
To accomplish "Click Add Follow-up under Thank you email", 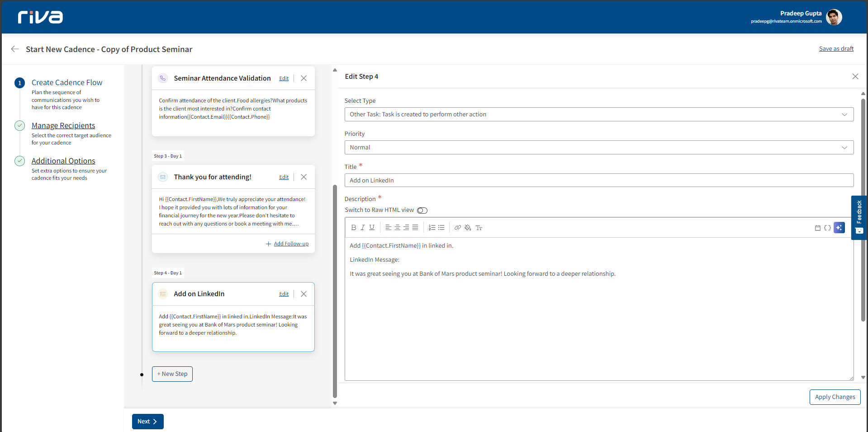I will coord(291,244).
